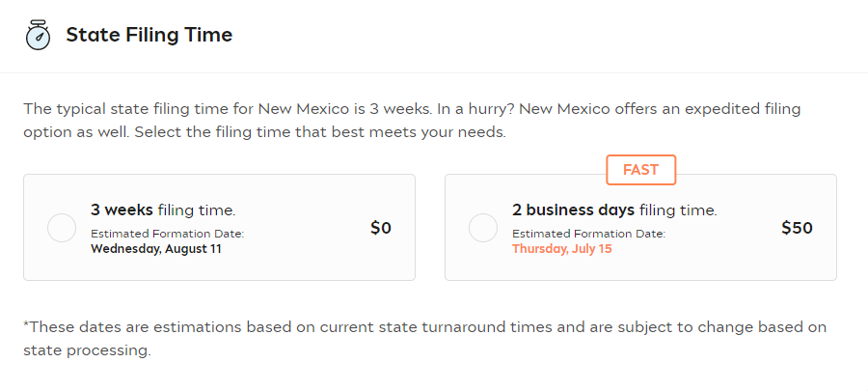The height and width of the screenshot is (391, 868).
Task: Click 'Select the filing time' instruction sentence
Action: coord(318,132)
